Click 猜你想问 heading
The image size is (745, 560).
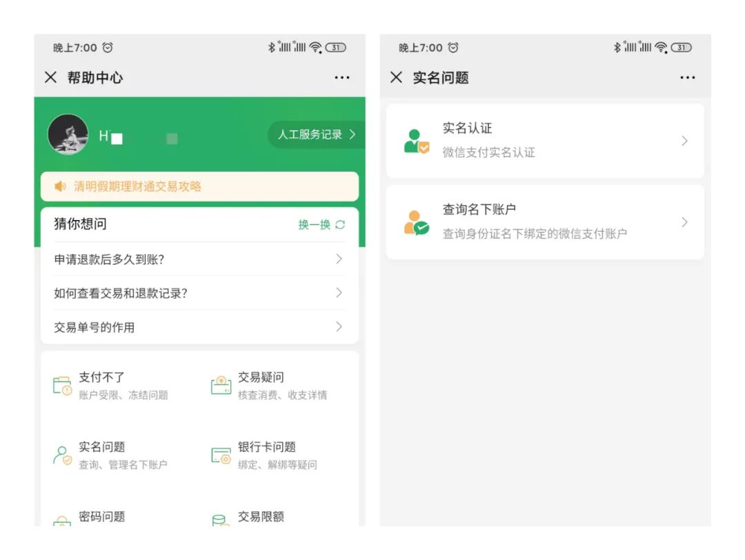[80, 223]
